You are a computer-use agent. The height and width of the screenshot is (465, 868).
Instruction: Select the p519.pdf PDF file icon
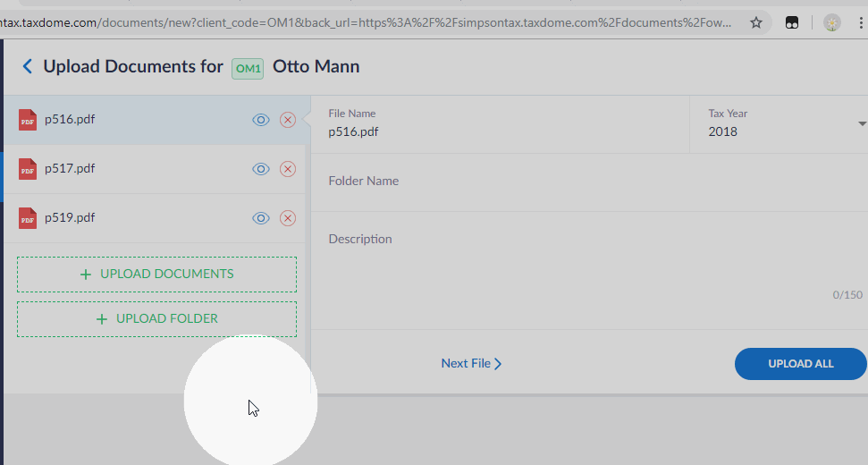click(x=27, y=218)
